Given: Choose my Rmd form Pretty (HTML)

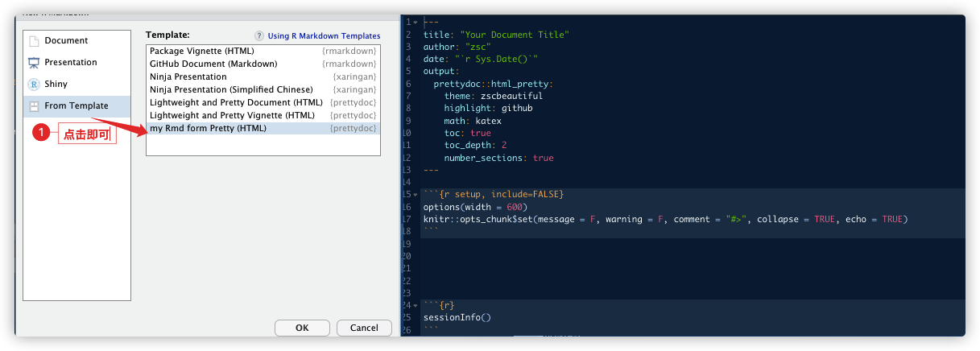Looking at the screenshot, I should [263, 128].
